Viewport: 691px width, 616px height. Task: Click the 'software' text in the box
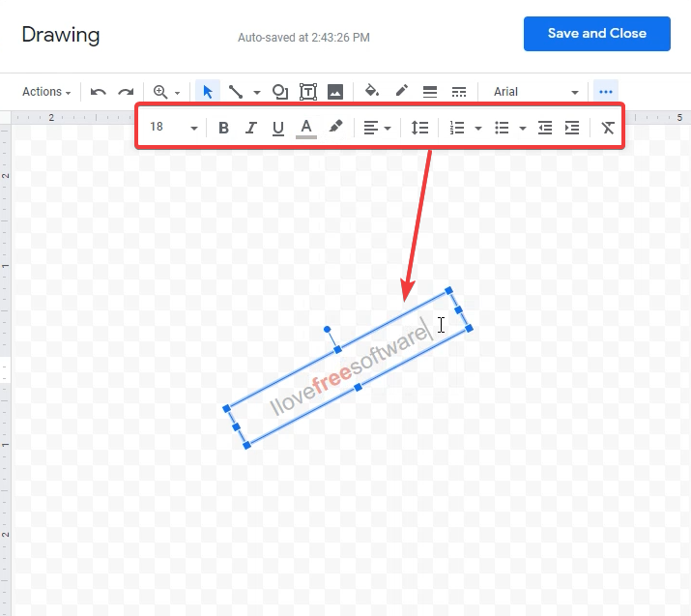(390, 352)
